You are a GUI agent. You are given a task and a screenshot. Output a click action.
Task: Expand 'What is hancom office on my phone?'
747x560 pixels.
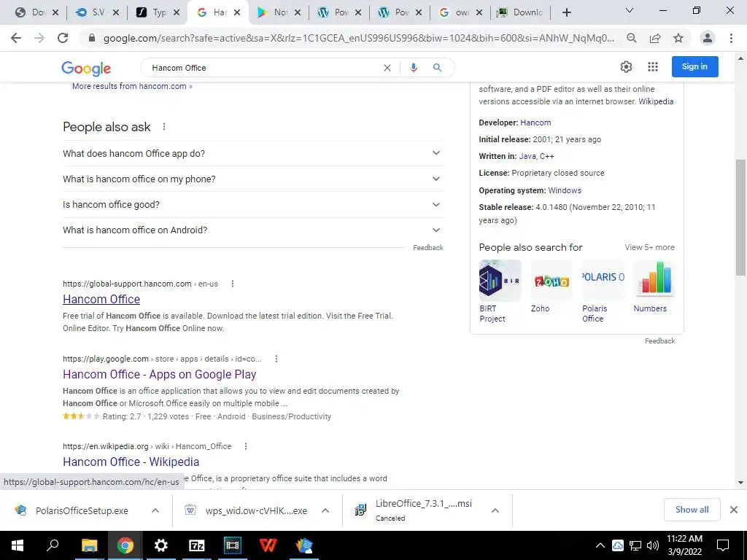(x=253, y=179)
